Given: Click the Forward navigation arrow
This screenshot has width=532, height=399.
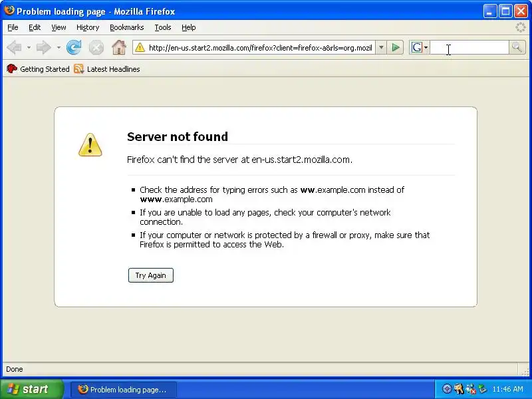Looking at the screenshot, I should (43, 47).
